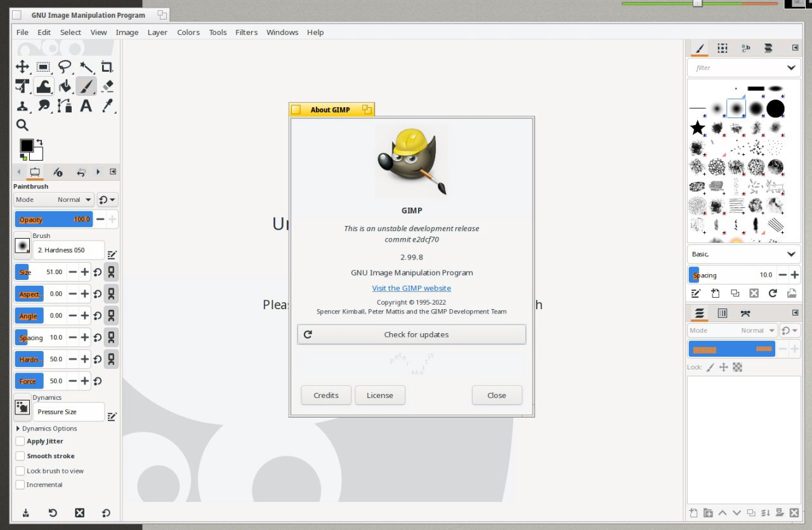Open the Layers panel Mode dropdown

click(x=732, y=331)
